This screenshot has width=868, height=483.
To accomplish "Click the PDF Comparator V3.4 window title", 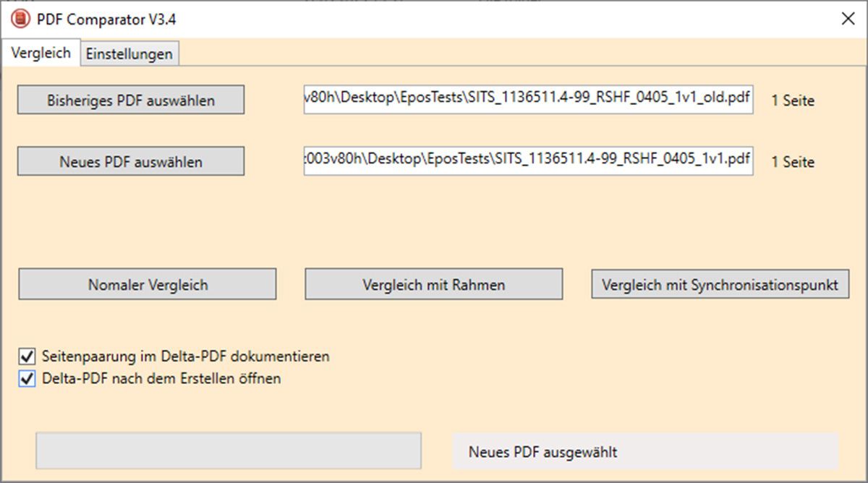I will [x=107, y=20].
